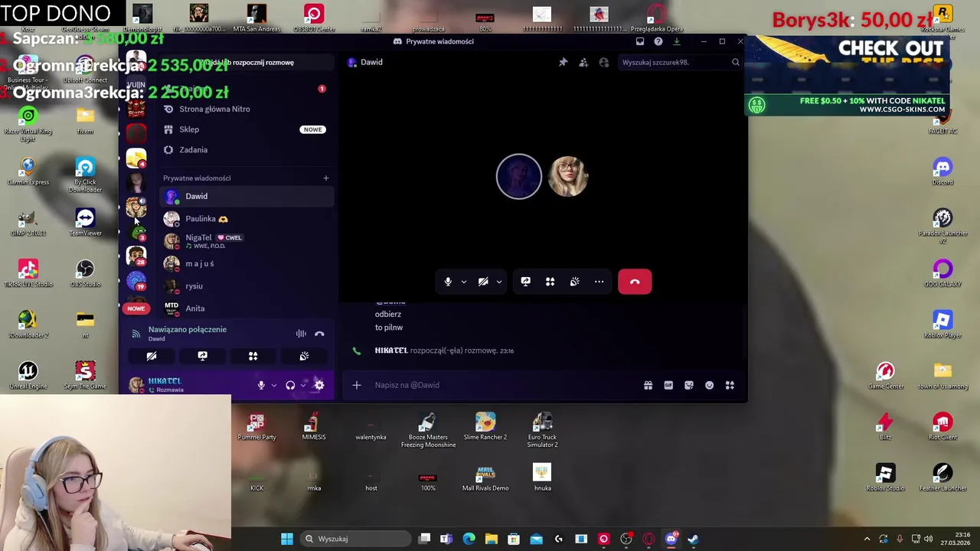Open sticker picker in chat bar

(x=689, y=386)
